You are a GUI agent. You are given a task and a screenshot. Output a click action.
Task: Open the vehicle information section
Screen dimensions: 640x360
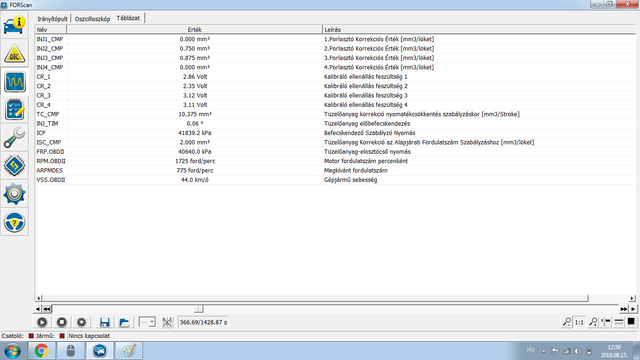(15, 25)
